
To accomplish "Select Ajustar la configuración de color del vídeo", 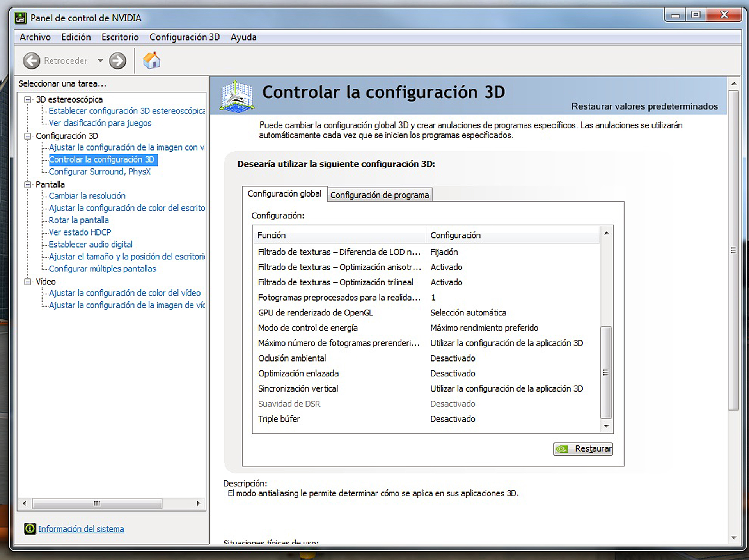I will coord(125,293).
